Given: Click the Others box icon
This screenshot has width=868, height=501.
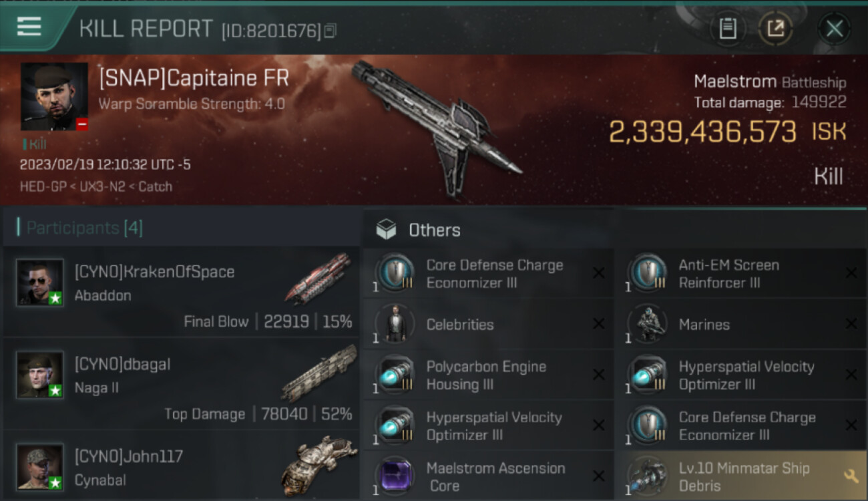Looking at the screenshot, I should (386, 230).
